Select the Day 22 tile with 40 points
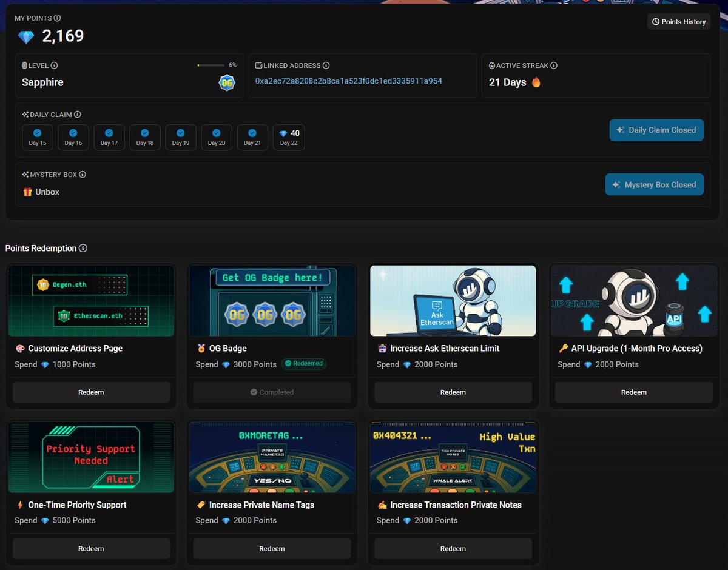 [x=289, y=137]
